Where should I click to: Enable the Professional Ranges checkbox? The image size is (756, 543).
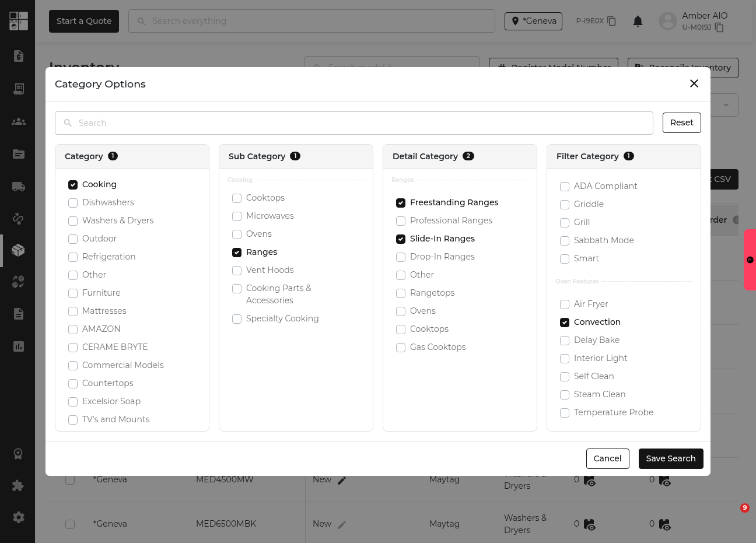pos(401,221)
